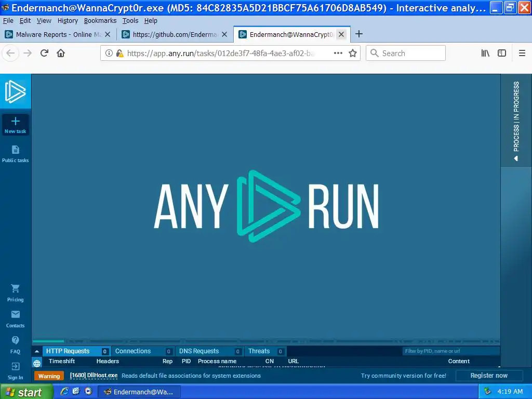Click the browser Search box
The width and height of the screenshot is (532, 399).
pos(405,54)
